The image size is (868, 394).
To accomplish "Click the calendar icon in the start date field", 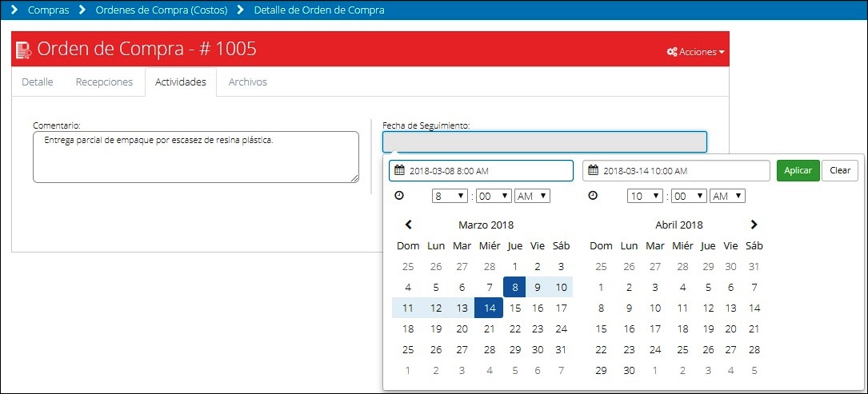I will point(399,170).
